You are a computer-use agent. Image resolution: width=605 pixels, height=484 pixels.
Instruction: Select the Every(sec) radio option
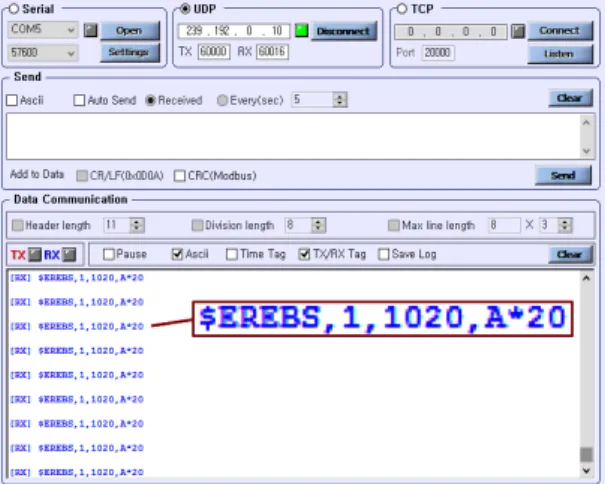[222, 100]
